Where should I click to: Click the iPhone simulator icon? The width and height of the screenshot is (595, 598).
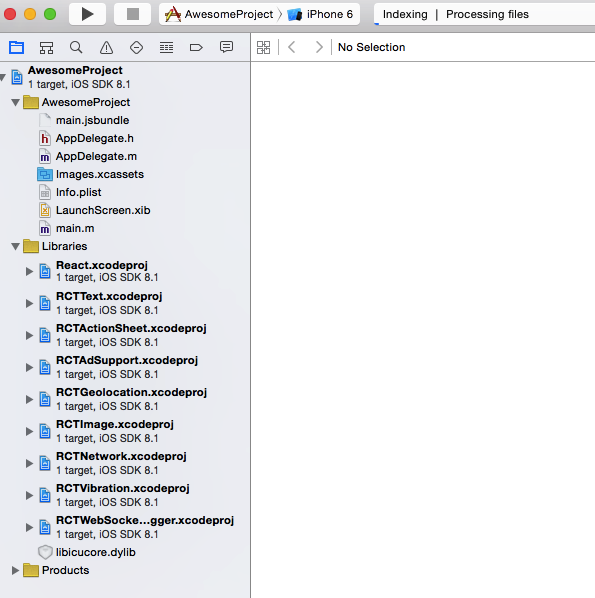coord(294,14)
